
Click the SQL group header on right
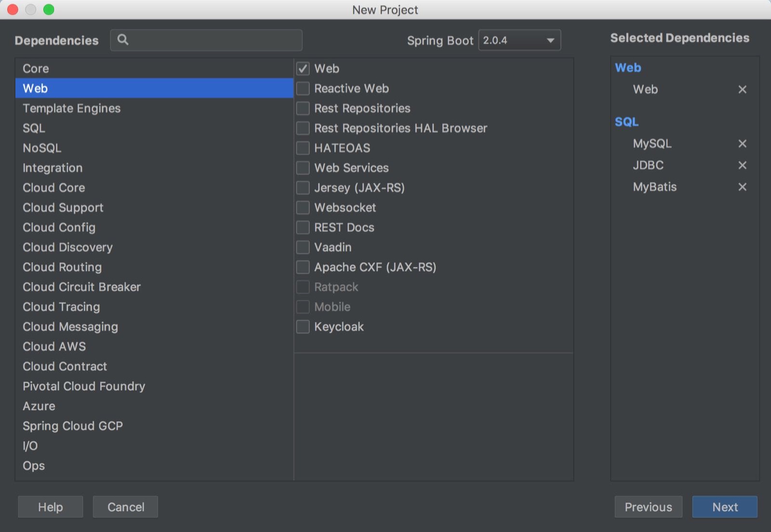pyautogui.click(x=626, y=122)
